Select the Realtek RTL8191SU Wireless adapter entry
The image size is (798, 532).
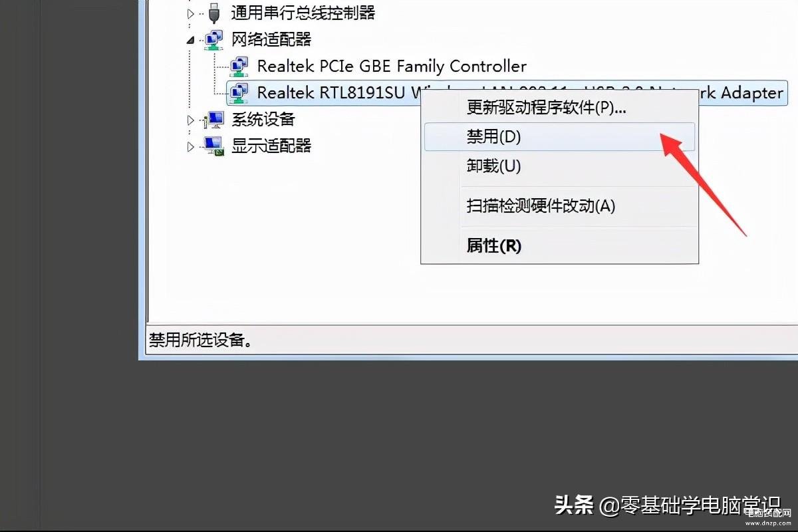[507, 93]
